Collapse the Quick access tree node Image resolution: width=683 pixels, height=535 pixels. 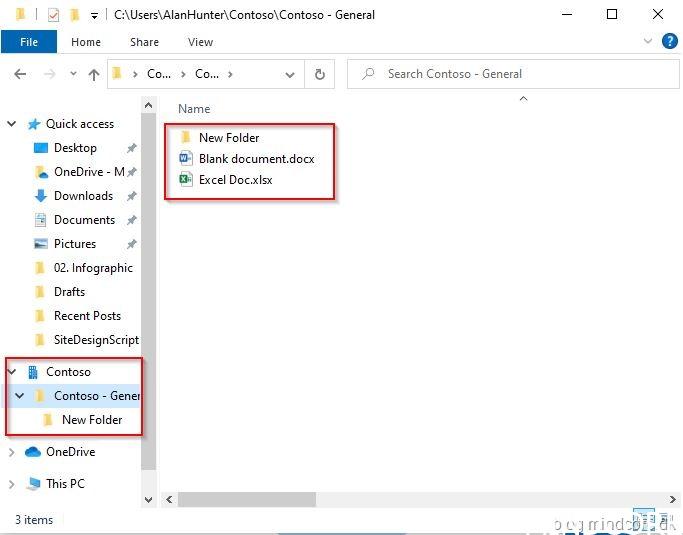click(12, 124)
